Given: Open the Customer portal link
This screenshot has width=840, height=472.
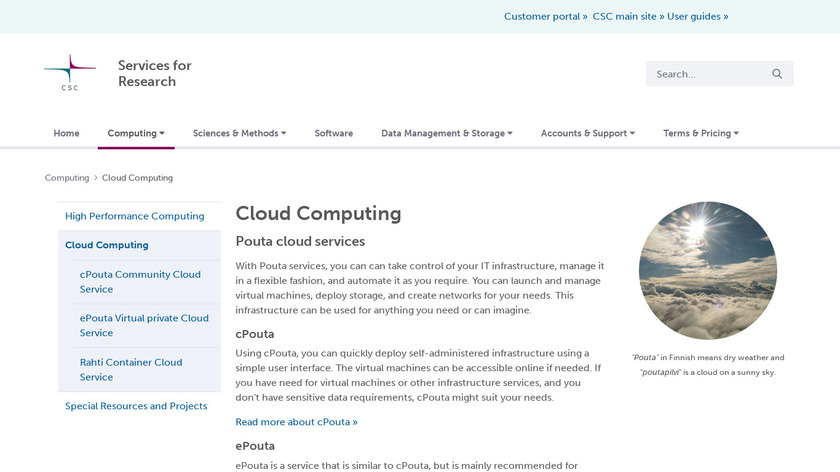Looking at the screenshot, I should [545, 17].
